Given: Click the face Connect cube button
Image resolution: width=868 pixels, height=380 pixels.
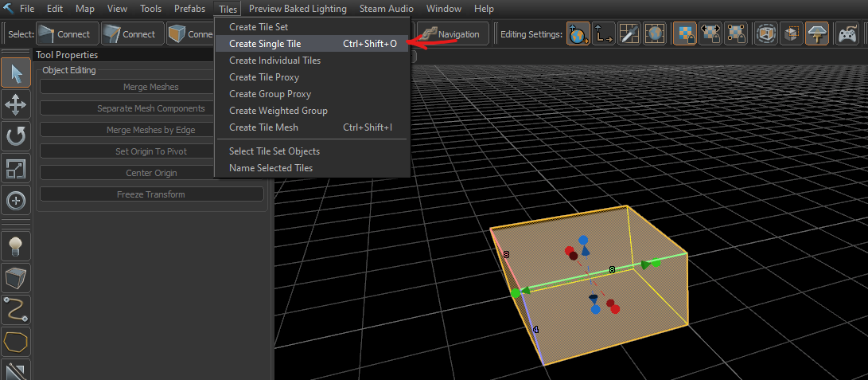Looking at the screenshot, I should point(190,33).
